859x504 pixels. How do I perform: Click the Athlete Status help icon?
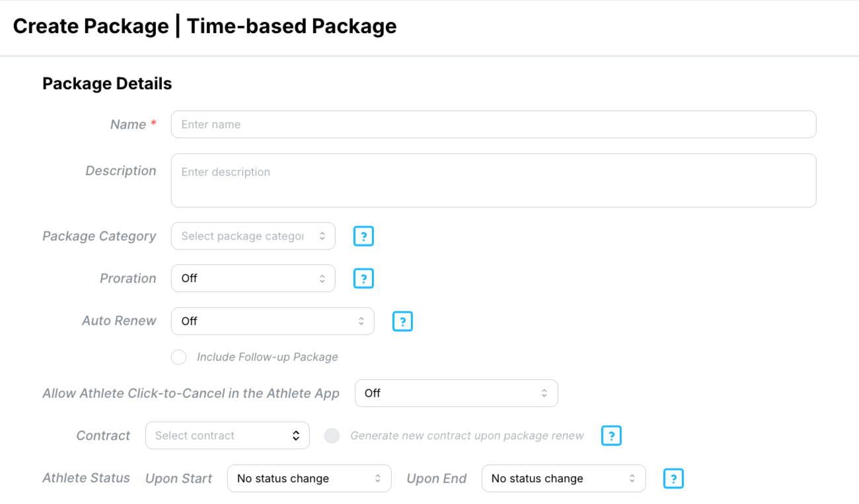pyautogui.click(x=673, y=478)
